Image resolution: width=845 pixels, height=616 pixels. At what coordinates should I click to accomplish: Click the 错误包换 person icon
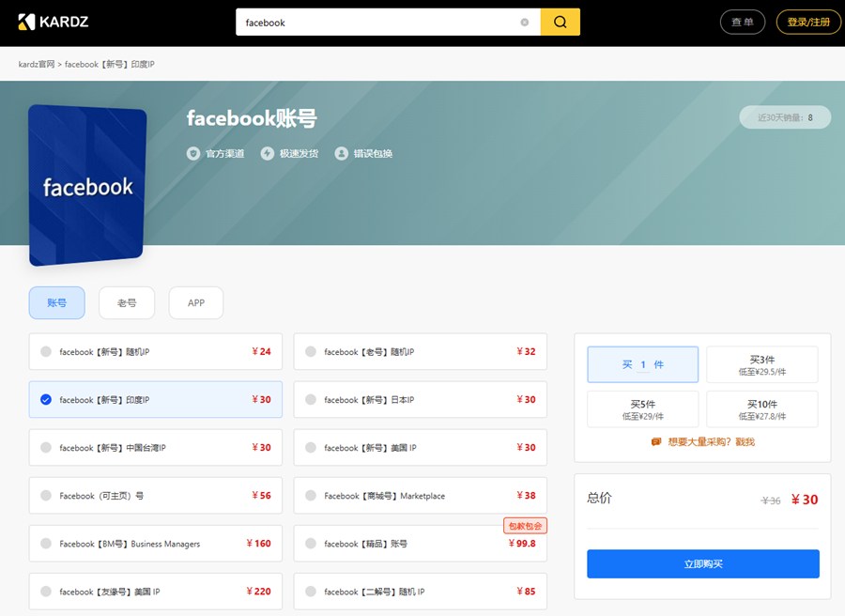[x=341, y=154]
